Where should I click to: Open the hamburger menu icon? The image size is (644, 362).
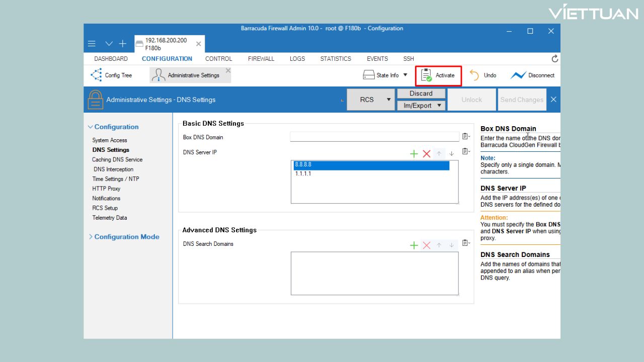tap(92, 44)
